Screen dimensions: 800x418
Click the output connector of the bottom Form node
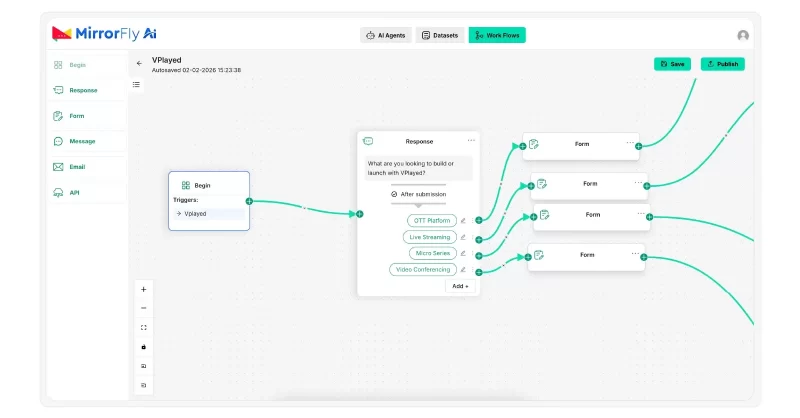pos(643,257)
